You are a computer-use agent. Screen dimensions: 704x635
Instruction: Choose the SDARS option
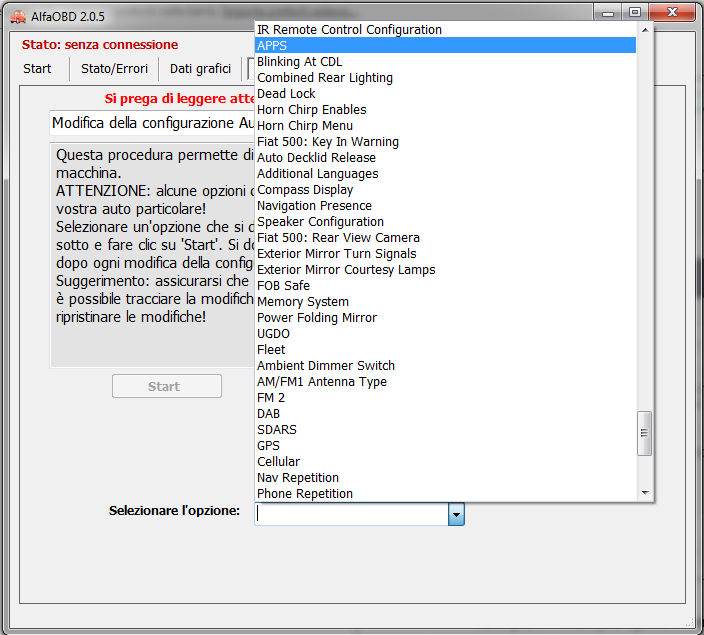[445, 430]
